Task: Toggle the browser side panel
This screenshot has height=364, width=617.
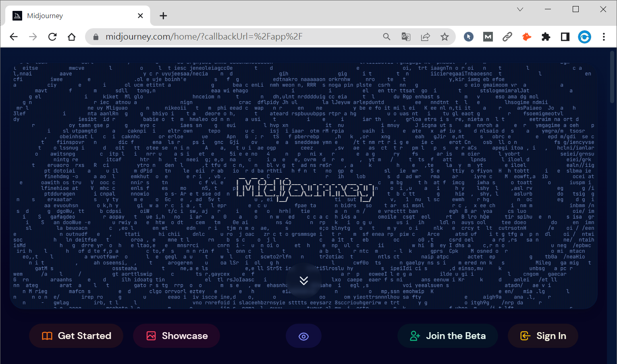Action: (565, 37)
